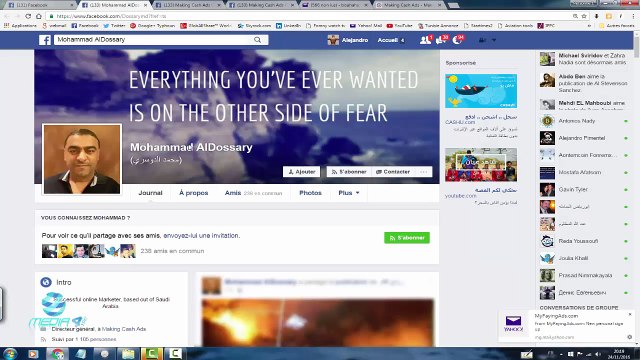Open the Mehdi EL Mahboubi ticker story

(x=584, y=104)
